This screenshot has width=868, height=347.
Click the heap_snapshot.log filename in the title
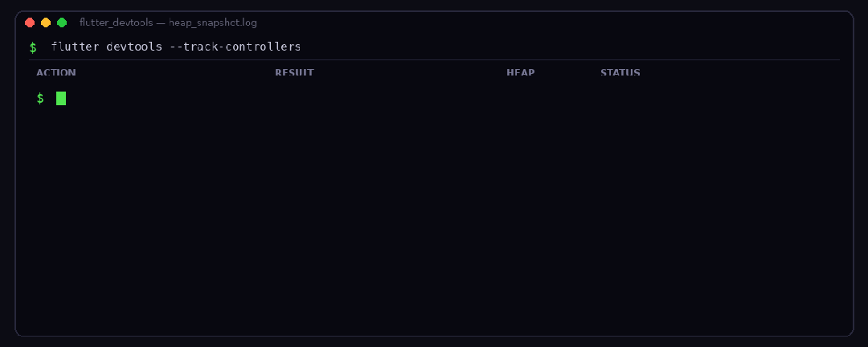click(212, 22)
